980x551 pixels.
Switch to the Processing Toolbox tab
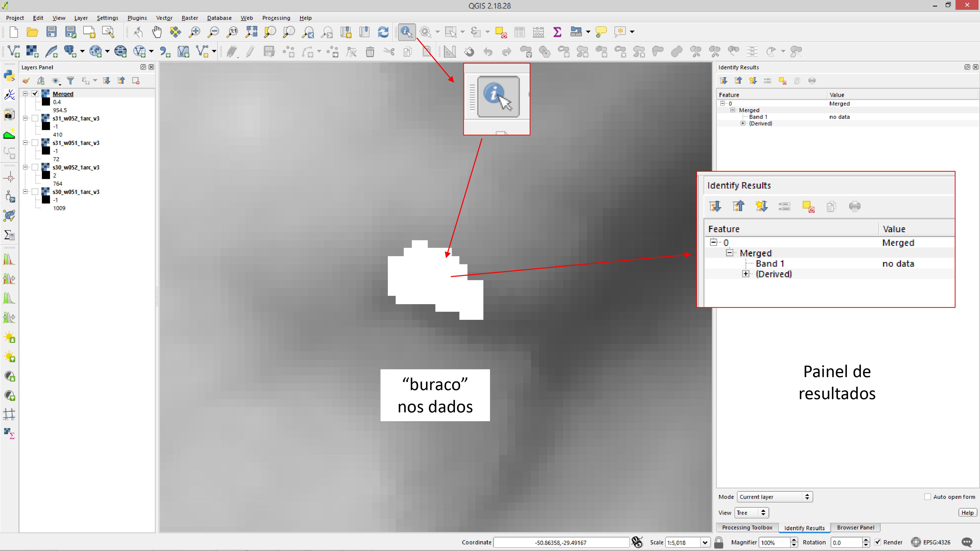(747, 527)
